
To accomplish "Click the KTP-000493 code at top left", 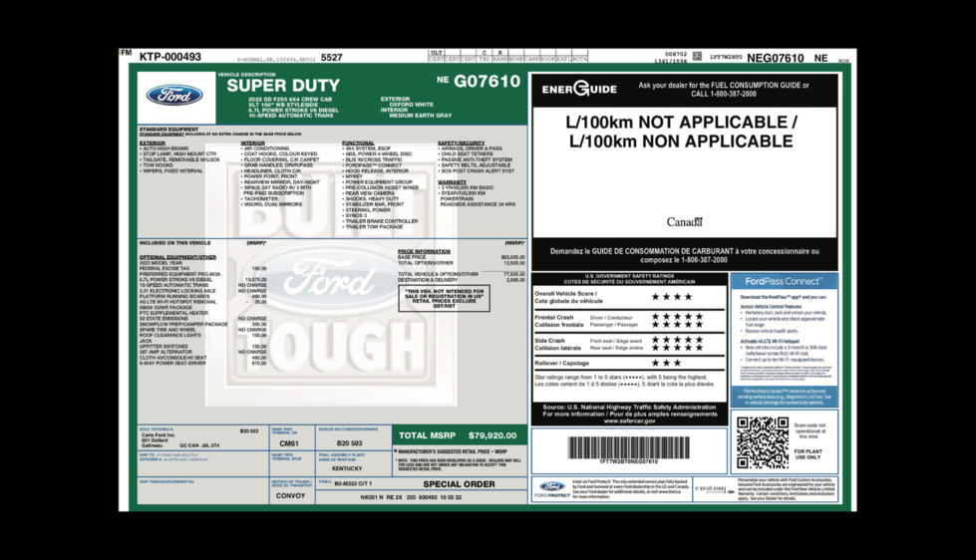I will point(169,57).
